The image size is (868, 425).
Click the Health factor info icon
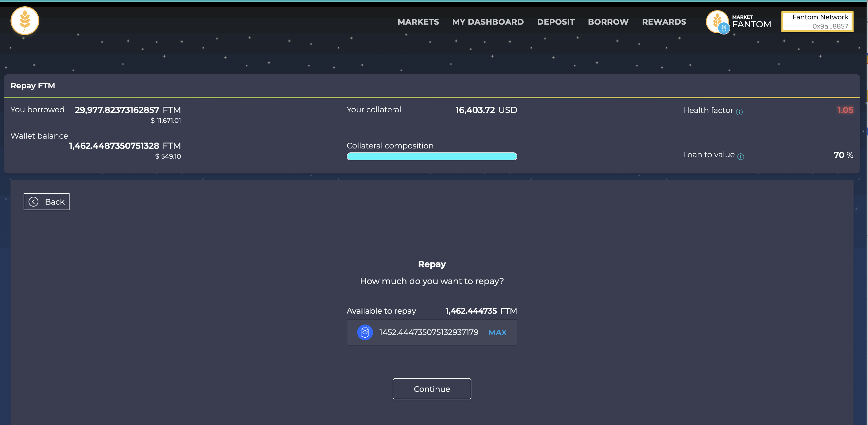point(739,112)
